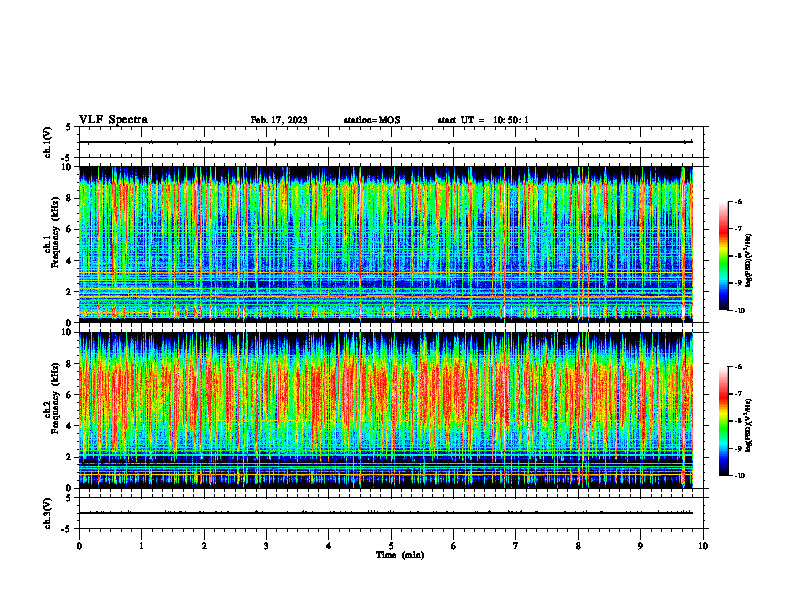Click time axis tick label '10'

click(703, 546)
